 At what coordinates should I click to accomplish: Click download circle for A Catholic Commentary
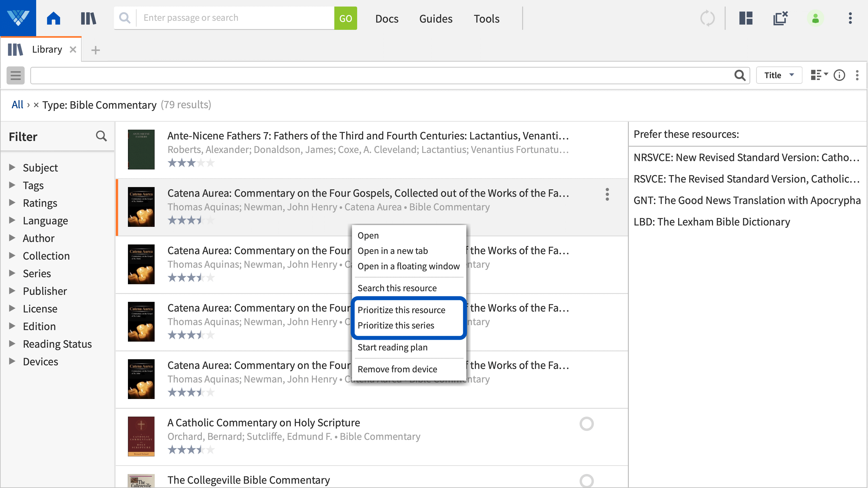tap(586, 424)
